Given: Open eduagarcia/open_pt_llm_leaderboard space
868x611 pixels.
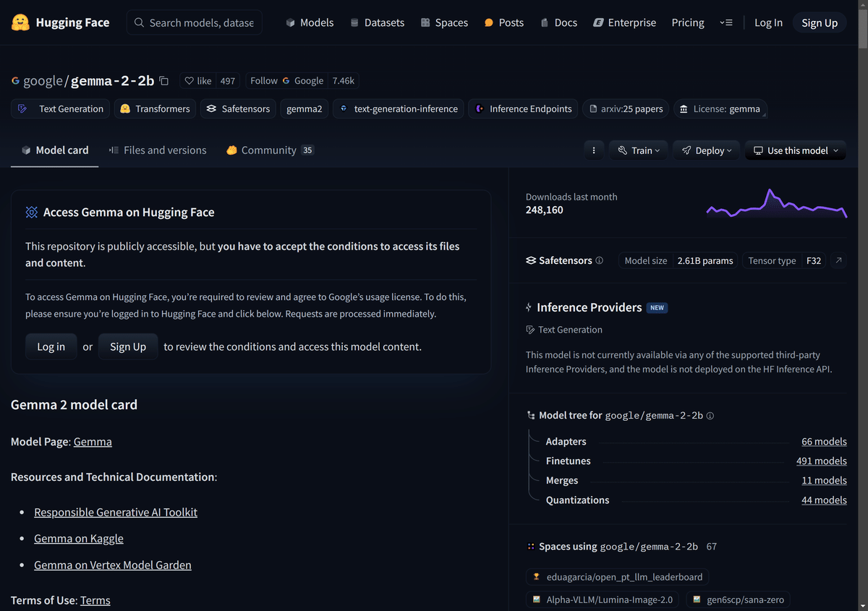Looking at the screenshot, I should click(x=618, y=576).
